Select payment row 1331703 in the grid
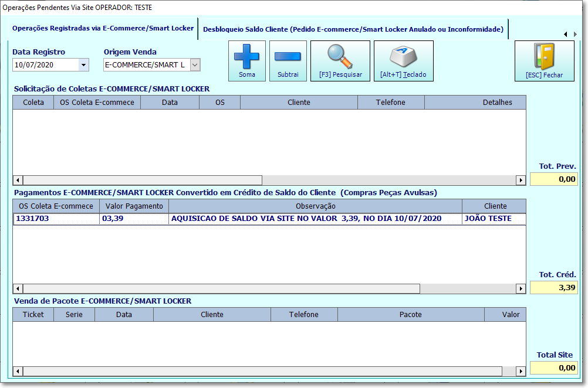Screen dimensions: 588x388 click(269, 219)
